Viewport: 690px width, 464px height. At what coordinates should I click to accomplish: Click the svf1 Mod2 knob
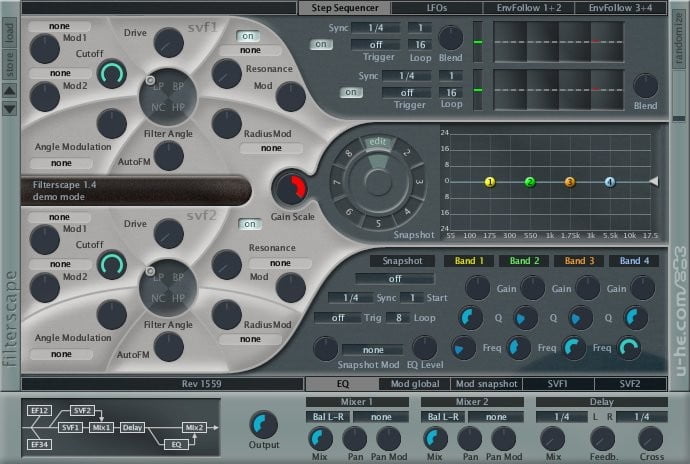pos(44,96)
